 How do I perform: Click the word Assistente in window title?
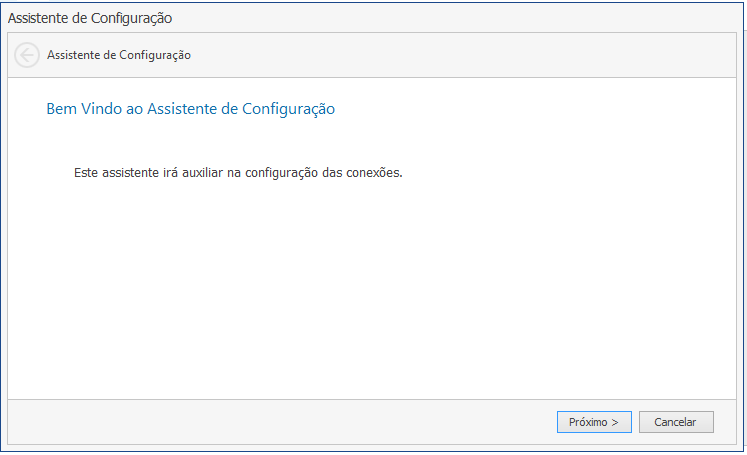(x=38, y=18)
